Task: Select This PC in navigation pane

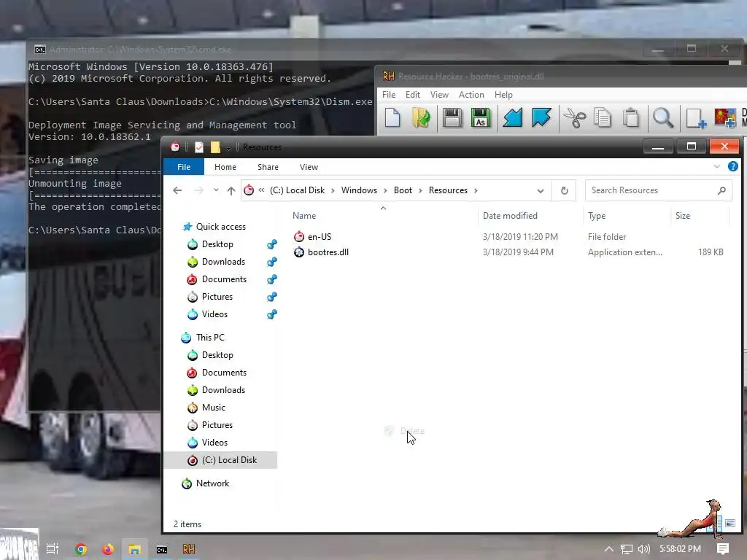Action: pyautogui.click(x=209, y=338)
